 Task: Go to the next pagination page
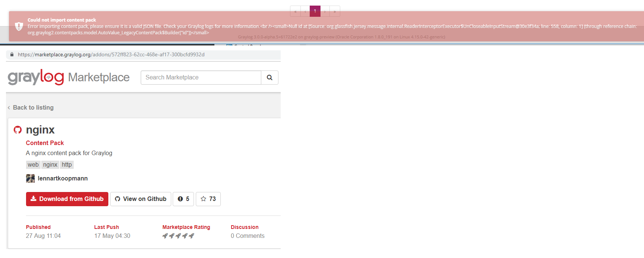325,11
